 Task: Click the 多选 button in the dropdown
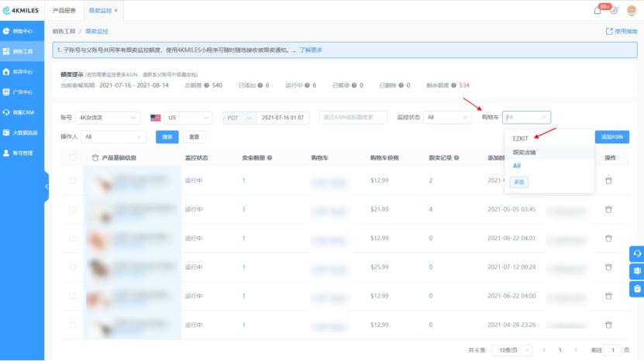click(x=519, y=182)
